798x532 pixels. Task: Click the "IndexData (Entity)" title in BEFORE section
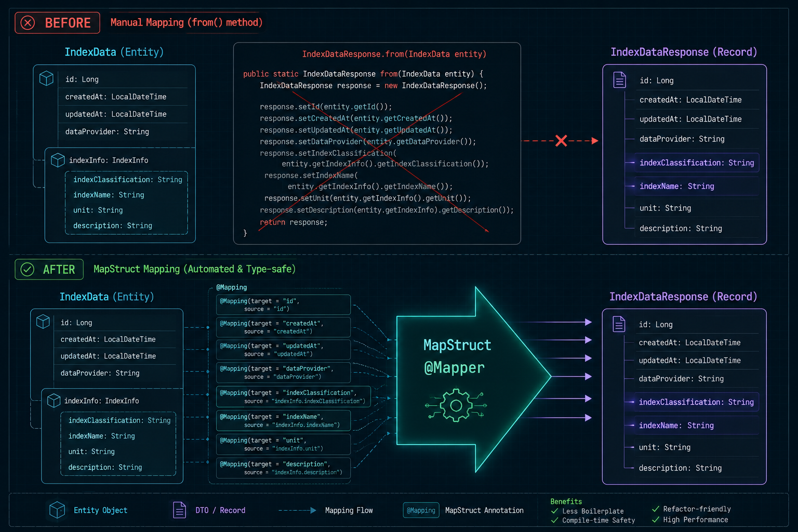click(114, 52)
